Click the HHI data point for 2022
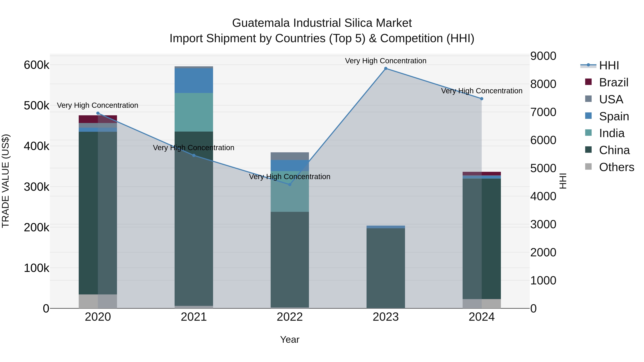The height and width of the screenshot is (362, 644). 290,185
